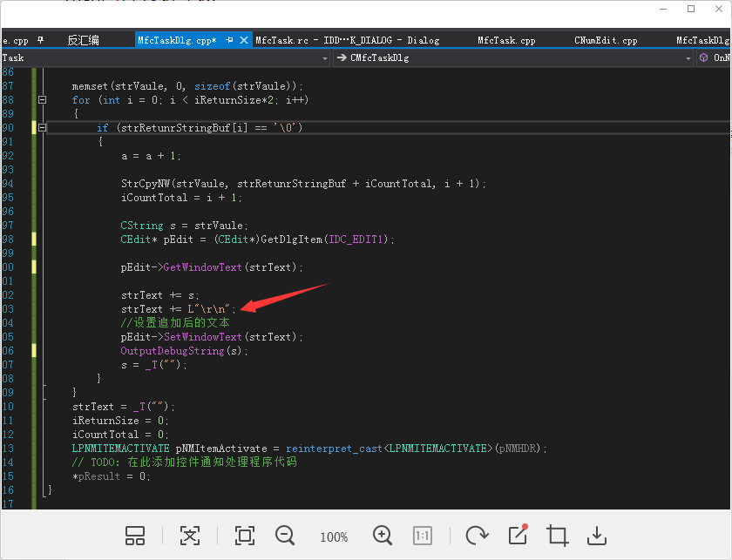Viewport: 732px width, 560px height.
Task: Download the image
Action: pos(597,536)
